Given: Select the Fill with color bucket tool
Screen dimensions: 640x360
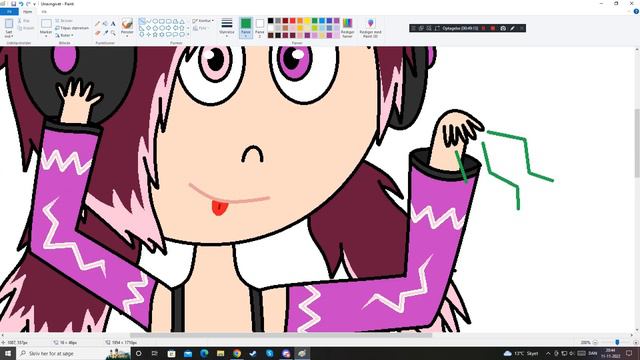Looking at the screenshot, I should pyautogui.click(x=105, y=24).
